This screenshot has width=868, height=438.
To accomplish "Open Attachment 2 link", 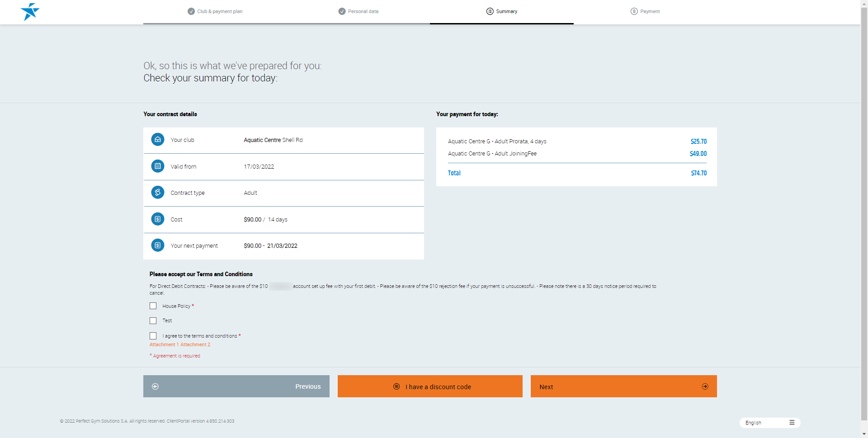I will 195,345.
